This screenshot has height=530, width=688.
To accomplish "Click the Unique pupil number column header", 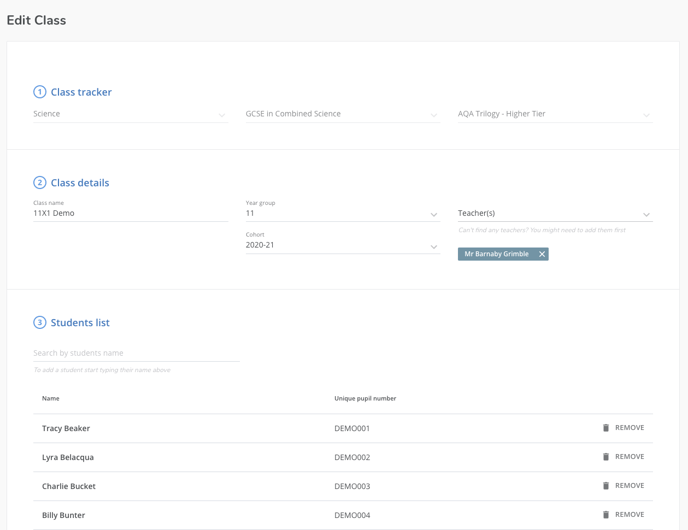I will 365,398.
